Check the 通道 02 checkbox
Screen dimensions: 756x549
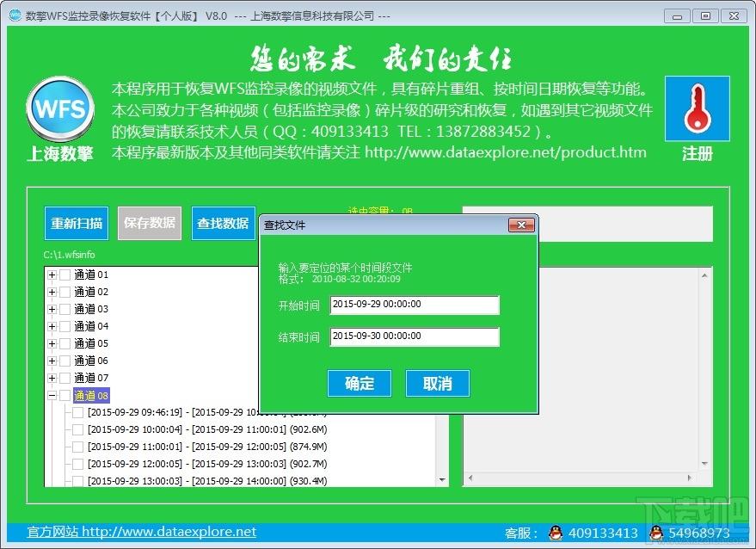(65, 293)
